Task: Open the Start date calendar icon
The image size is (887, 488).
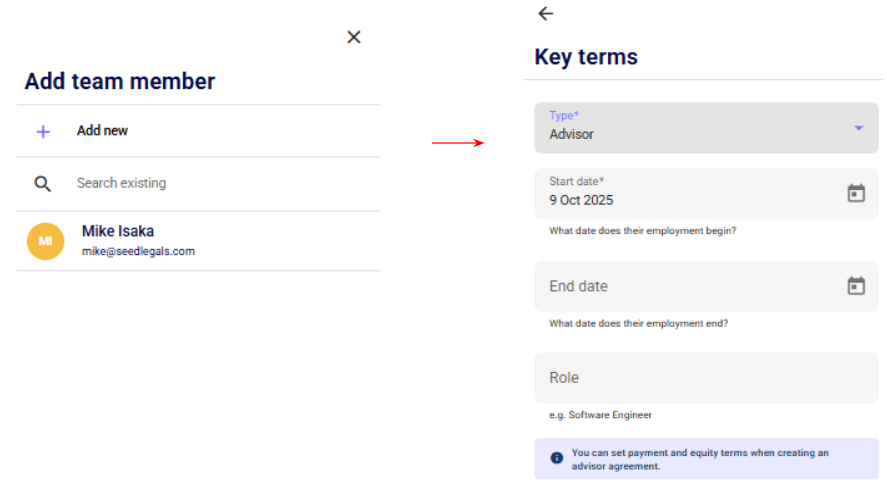Action: click(x=856, y=193)
